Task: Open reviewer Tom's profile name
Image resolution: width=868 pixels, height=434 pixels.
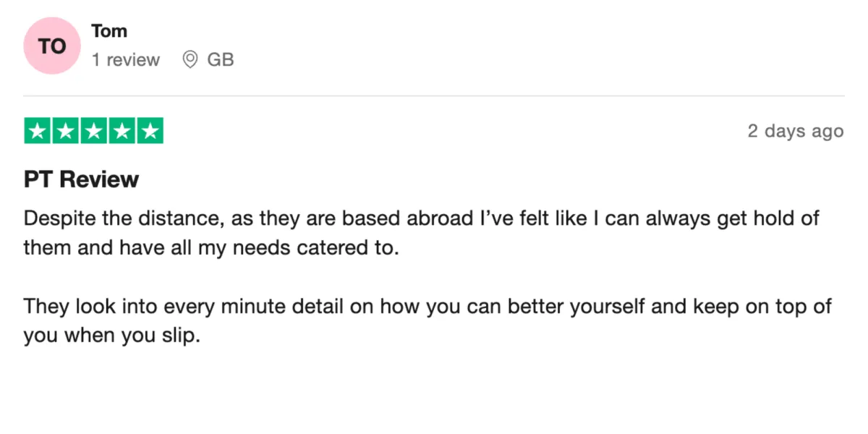Action: pos(109,31)
